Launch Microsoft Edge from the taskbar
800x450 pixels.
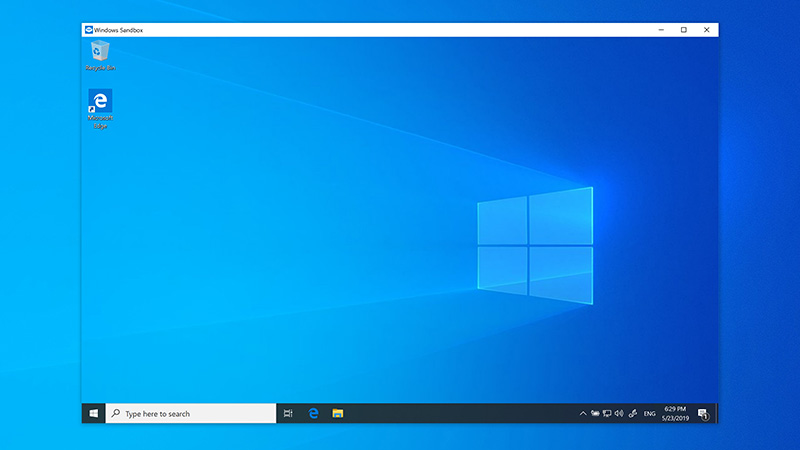point(313,413)
